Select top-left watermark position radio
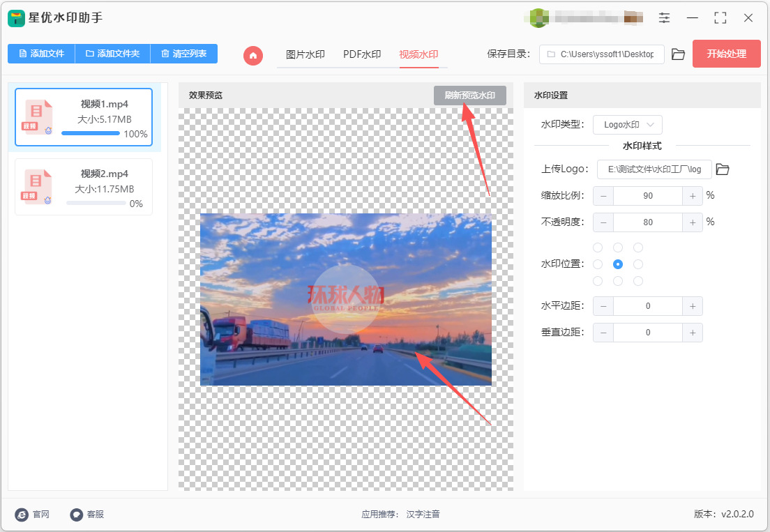This screenshot has height=532, width=770. click(x=598, y=248)
